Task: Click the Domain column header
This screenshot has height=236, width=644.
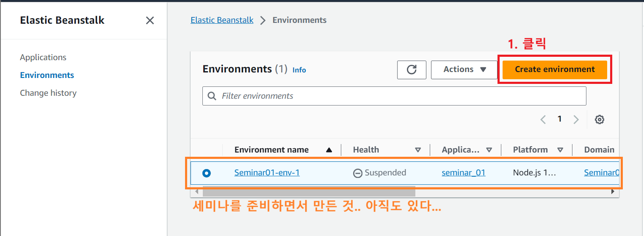Action: pos(599,150)
